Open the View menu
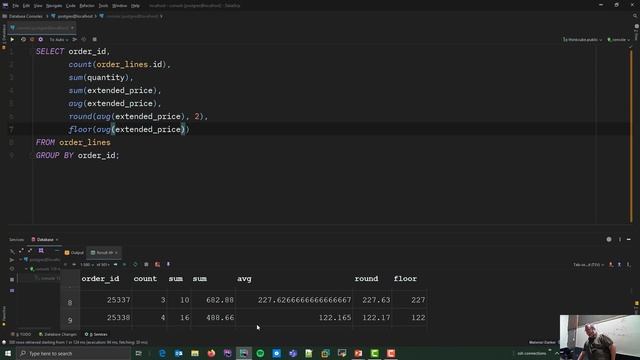The height and width of the screenshot is (360, 640). (38, 6)
